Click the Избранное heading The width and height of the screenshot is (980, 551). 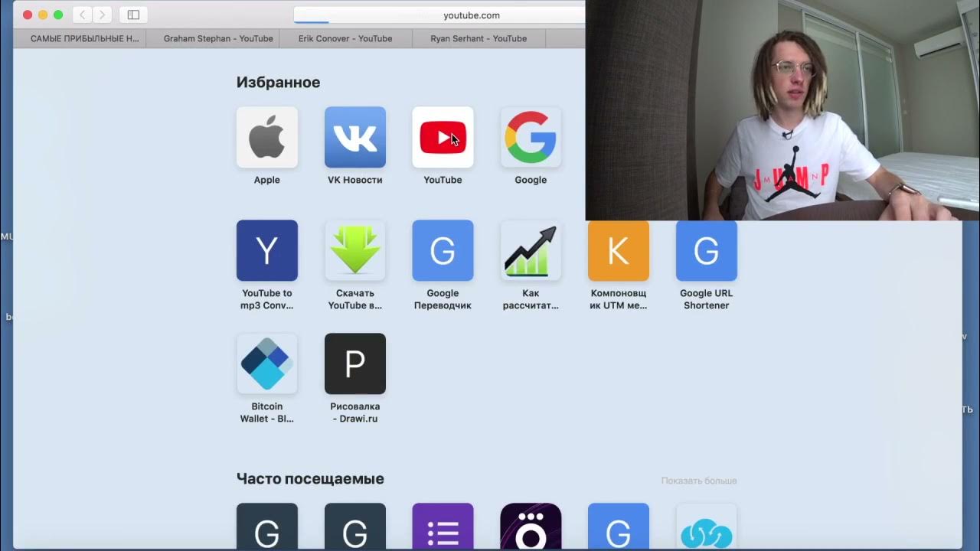point(278,82)
